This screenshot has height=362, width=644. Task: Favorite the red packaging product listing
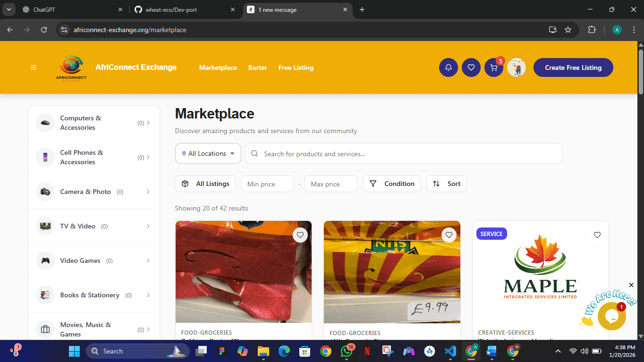pyautogui.click(x=300, y=235)
